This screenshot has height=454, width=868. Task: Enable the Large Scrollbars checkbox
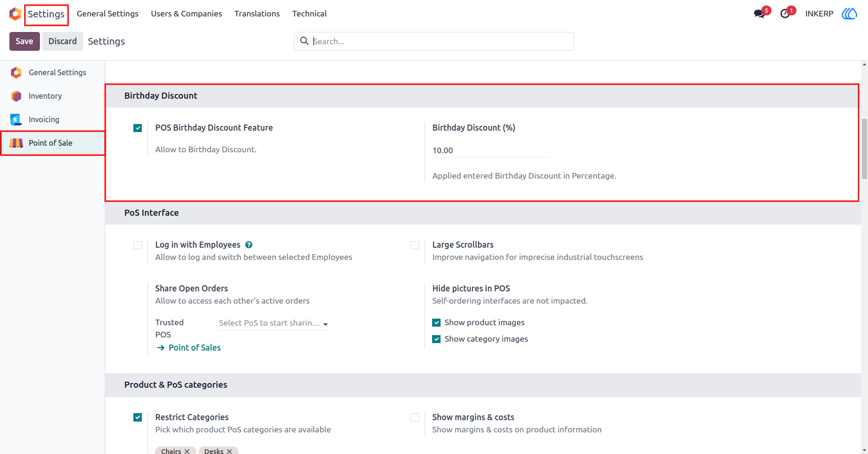click(x=415, y=245)
